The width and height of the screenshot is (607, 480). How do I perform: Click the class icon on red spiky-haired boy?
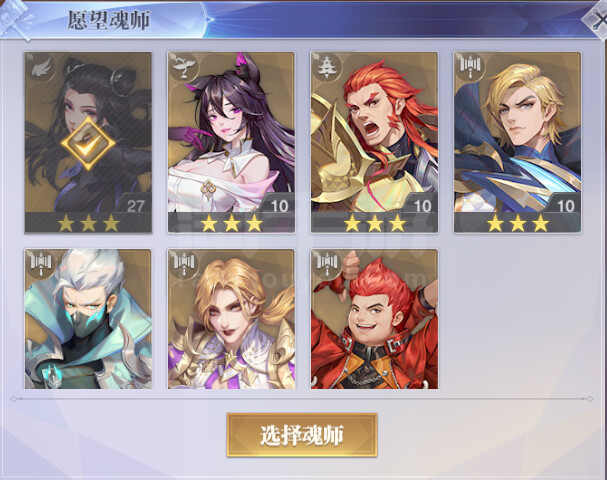point(327,265)
